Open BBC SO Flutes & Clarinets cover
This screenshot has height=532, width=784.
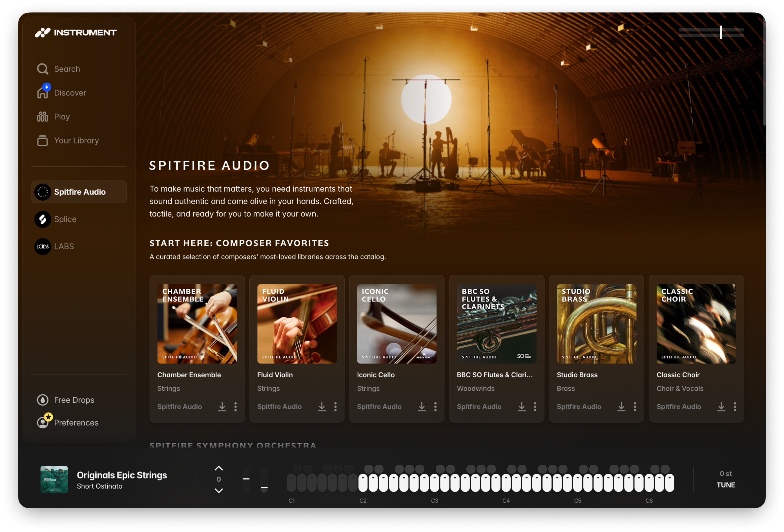[x=497, y=323]
